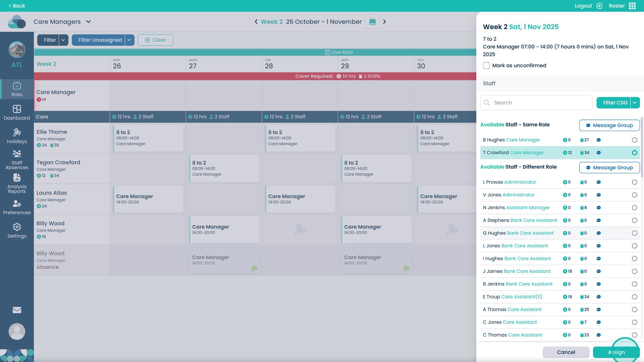The width and height of the screenshot is (644, 362).
Task: Go to next week arrow
Action: [x=384, y=22]
